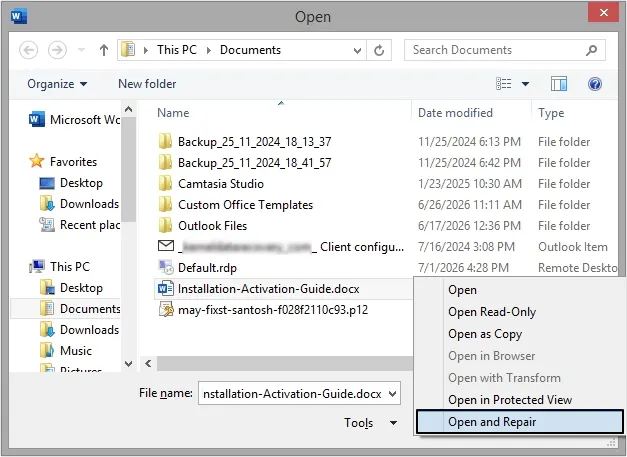Choose Open from the open menu
This screenshot has width=627, height=457.
[462, 289]
